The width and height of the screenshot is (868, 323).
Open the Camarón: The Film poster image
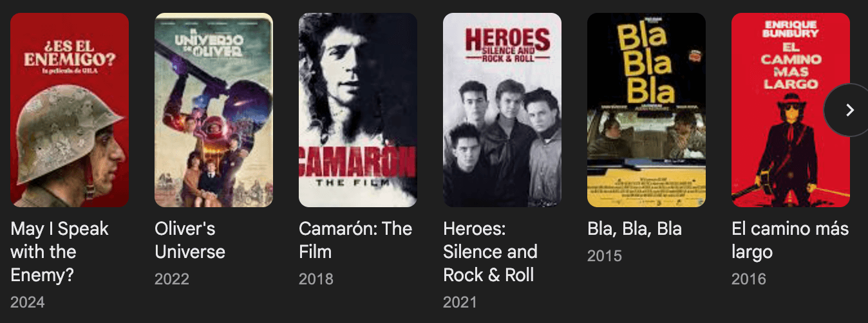[358, 110]
